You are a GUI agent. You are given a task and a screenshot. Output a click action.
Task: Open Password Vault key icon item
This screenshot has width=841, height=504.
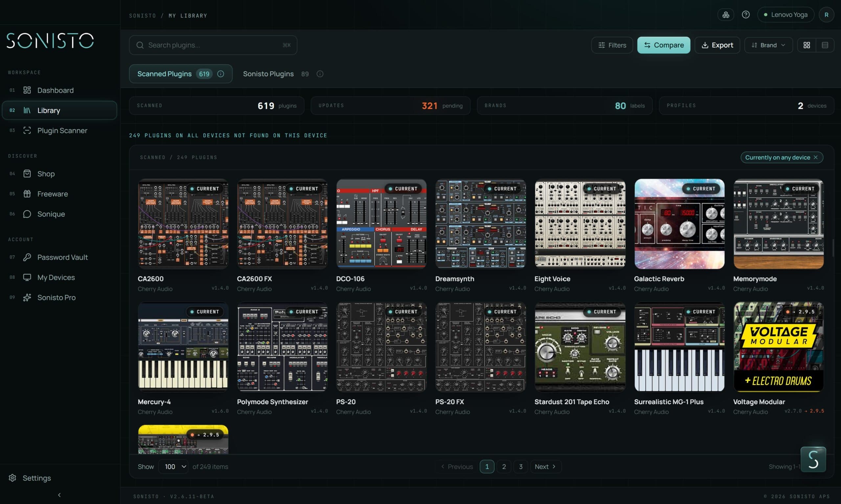pos(59,257)
